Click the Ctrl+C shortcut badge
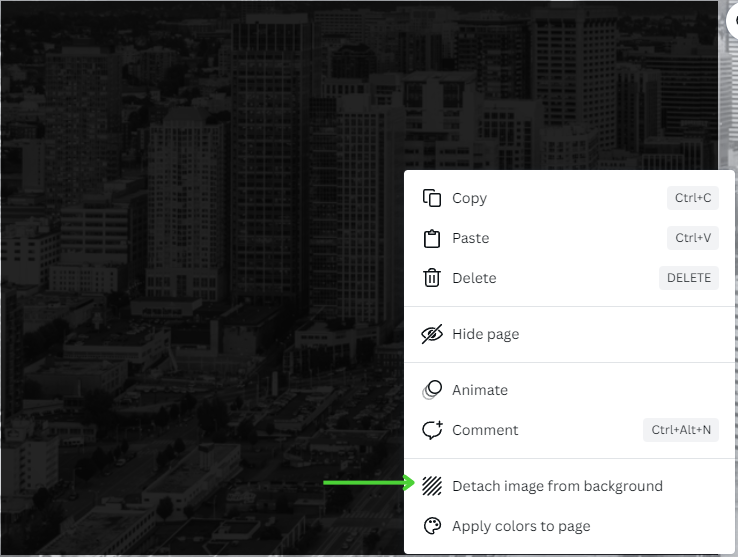This screenshot has height=557, width=738. pyautogui.click(x=693, y=198)
